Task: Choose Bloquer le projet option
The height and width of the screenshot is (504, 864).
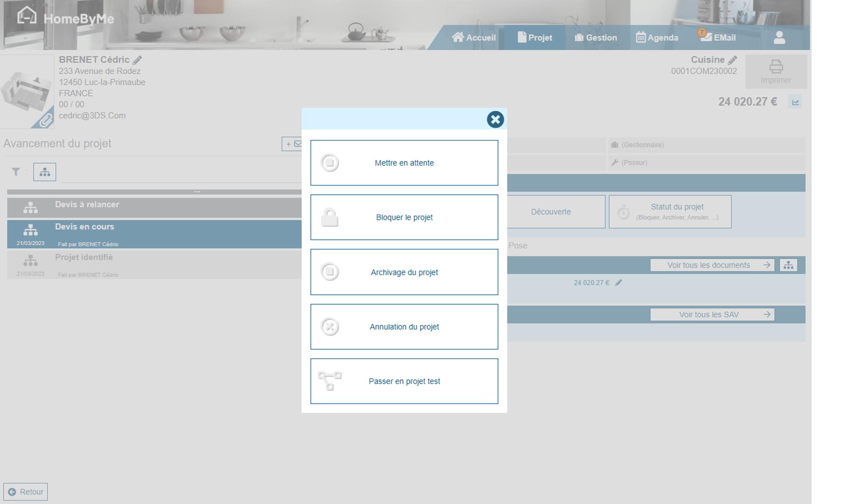Action: (404, 217)
